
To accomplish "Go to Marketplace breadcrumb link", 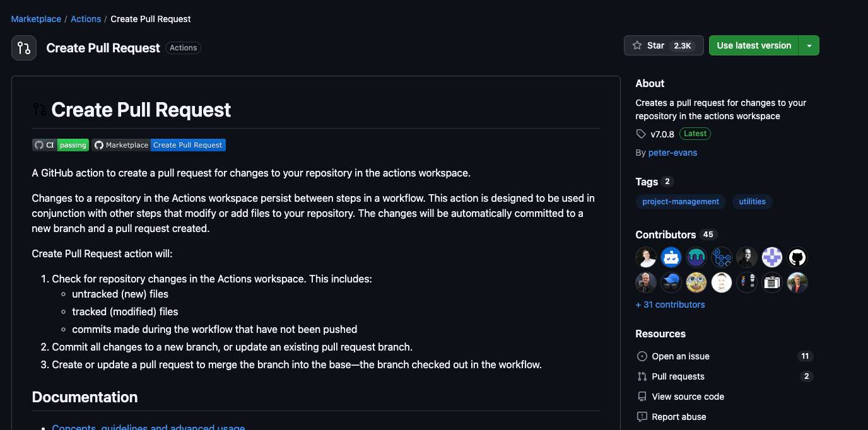I will [36, 19].
